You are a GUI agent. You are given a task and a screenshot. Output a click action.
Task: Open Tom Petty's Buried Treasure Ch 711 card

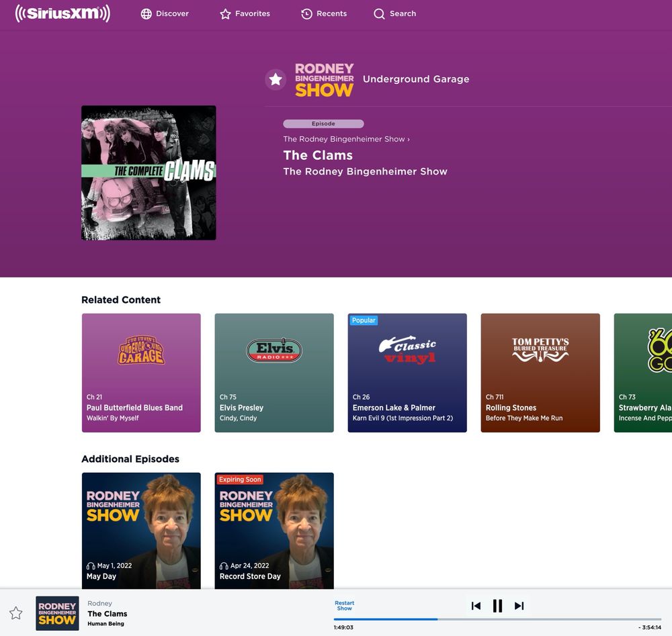pos(540,373)
